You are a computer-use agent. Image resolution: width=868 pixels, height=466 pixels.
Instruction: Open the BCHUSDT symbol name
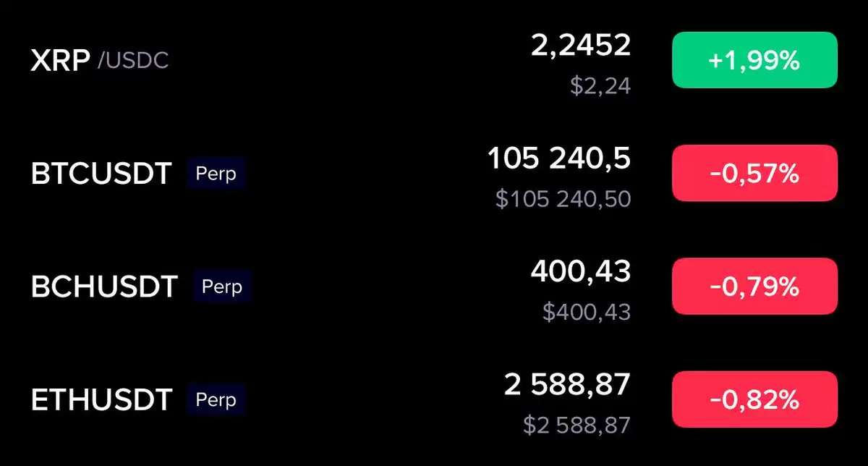pyautogui.click(x=104, y=287)
